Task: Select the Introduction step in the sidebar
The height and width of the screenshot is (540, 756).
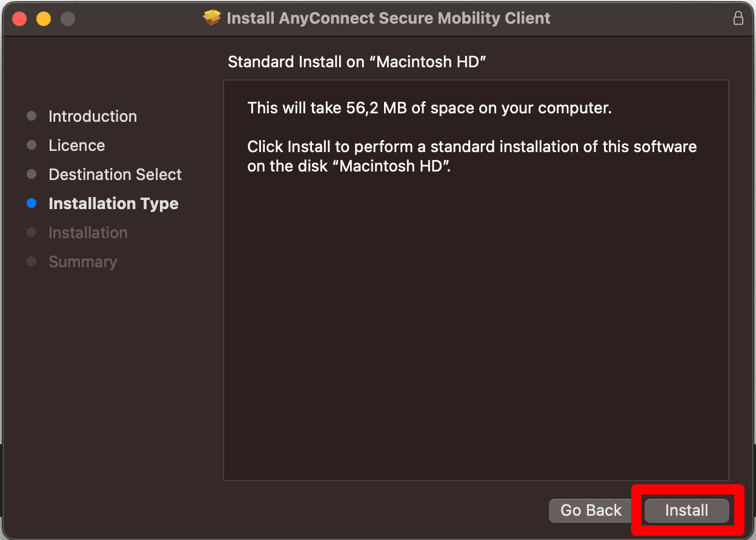Action: pos(92,116)
